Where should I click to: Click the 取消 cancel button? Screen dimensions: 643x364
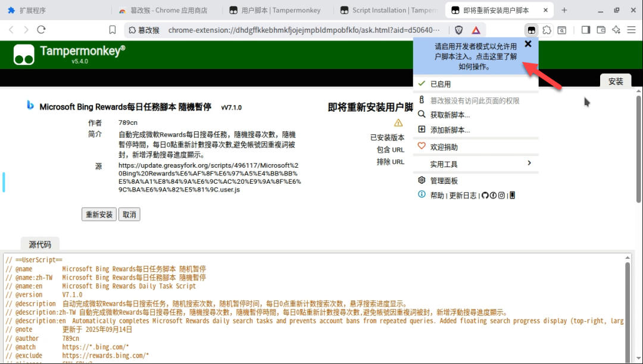tap(129, 215)
